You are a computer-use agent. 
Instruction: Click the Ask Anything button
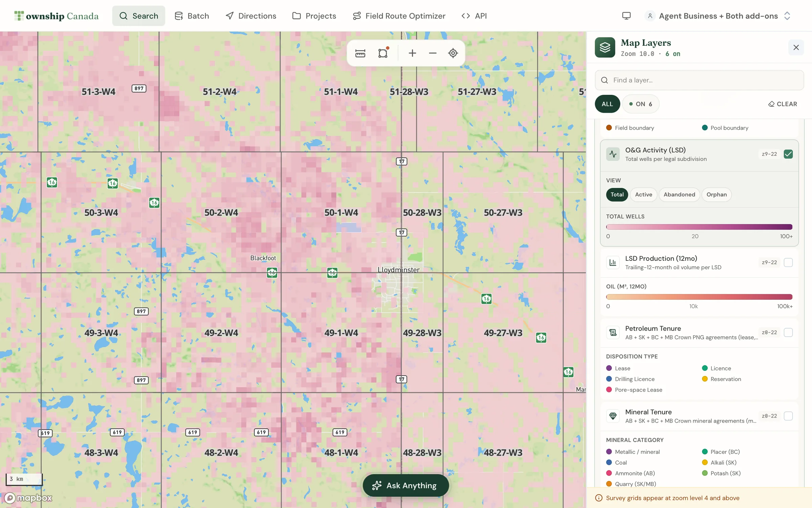pos(406,485)
